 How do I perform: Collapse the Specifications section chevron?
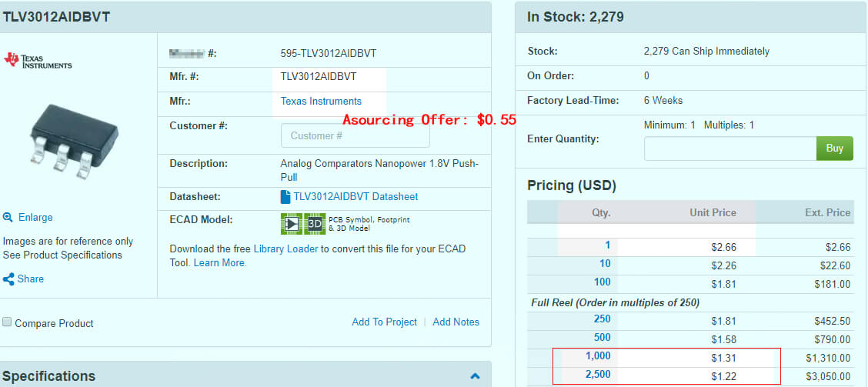pos(475,376)
